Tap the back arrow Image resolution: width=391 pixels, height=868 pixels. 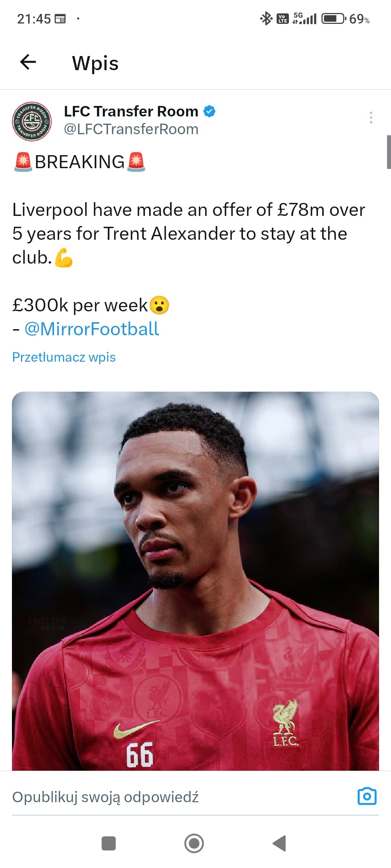click(x=28, y=62)
